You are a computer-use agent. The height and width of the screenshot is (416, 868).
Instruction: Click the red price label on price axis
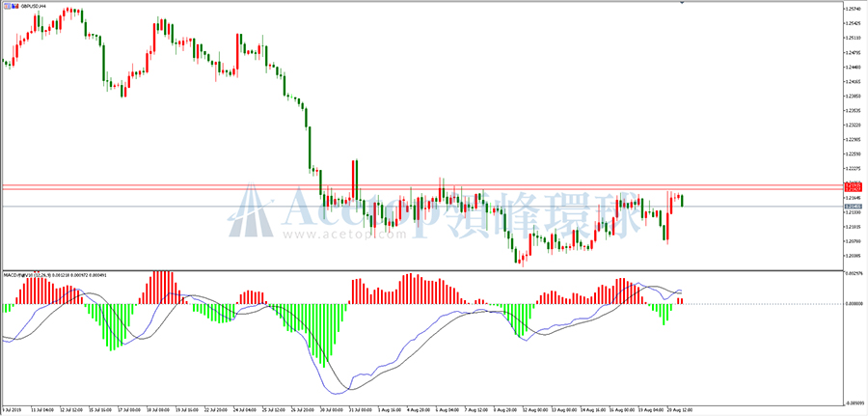click(853, 188)
